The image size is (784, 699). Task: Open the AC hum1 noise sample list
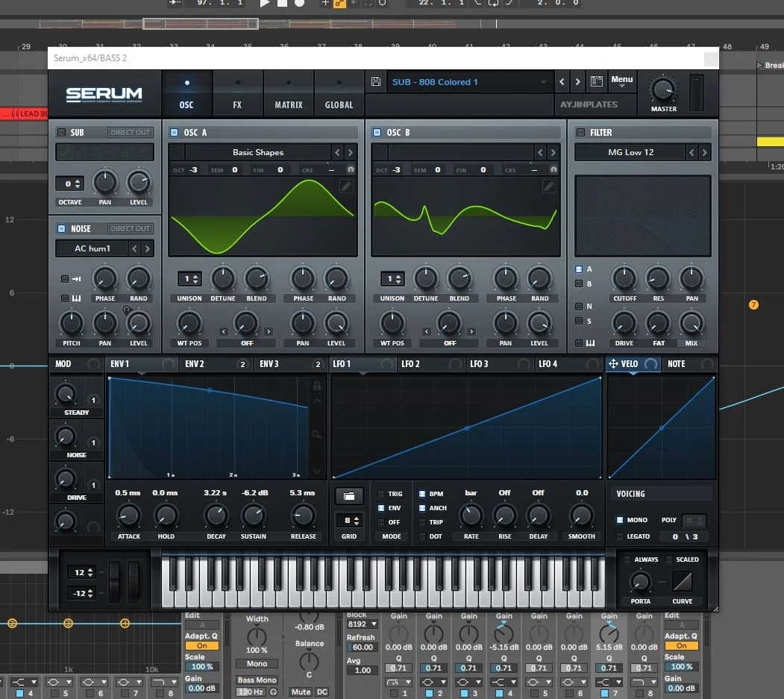pyautogui.click(x=92, y=248)
